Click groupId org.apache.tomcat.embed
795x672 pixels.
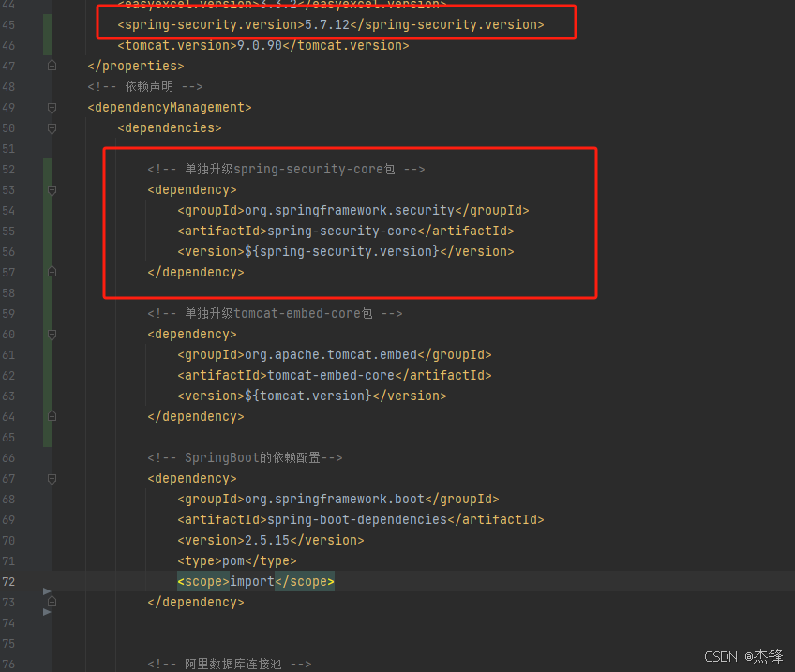pyautogui.click(x=335, y=355)
